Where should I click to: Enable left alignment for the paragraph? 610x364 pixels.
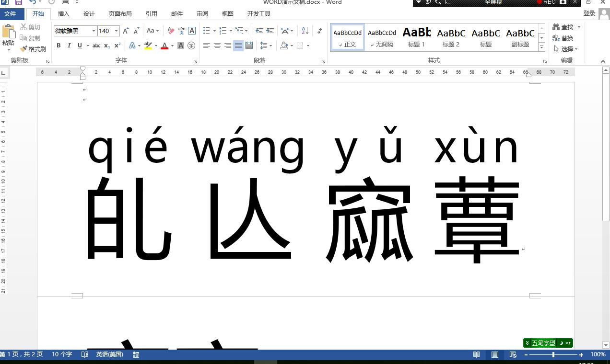206,45
